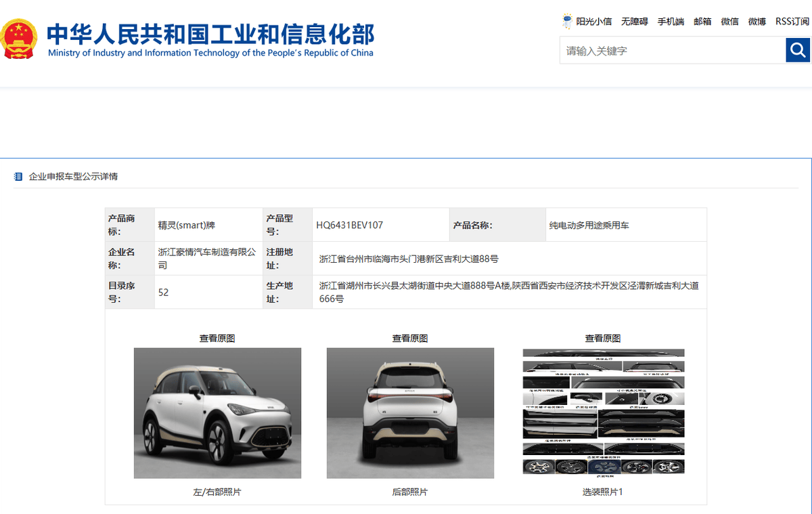812x514 pixels.
Task: Select the model number HQ6431BEV107
Action: 349,225
